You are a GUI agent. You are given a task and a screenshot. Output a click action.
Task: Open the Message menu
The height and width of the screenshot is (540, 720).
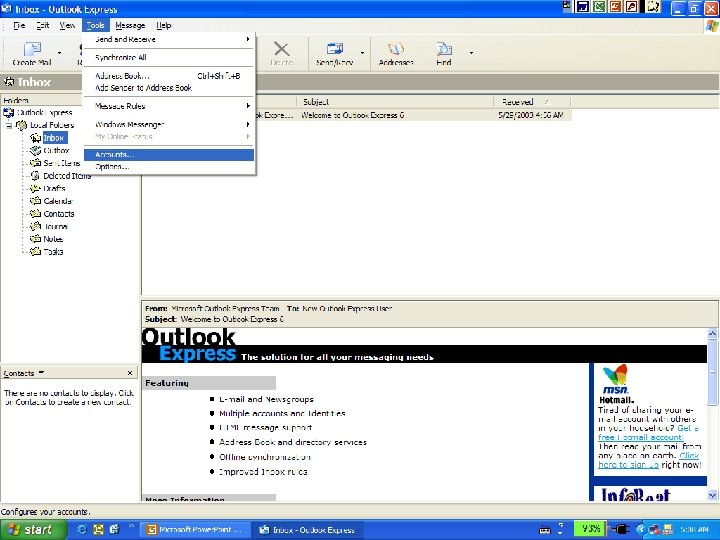click(x=130, y=25)
